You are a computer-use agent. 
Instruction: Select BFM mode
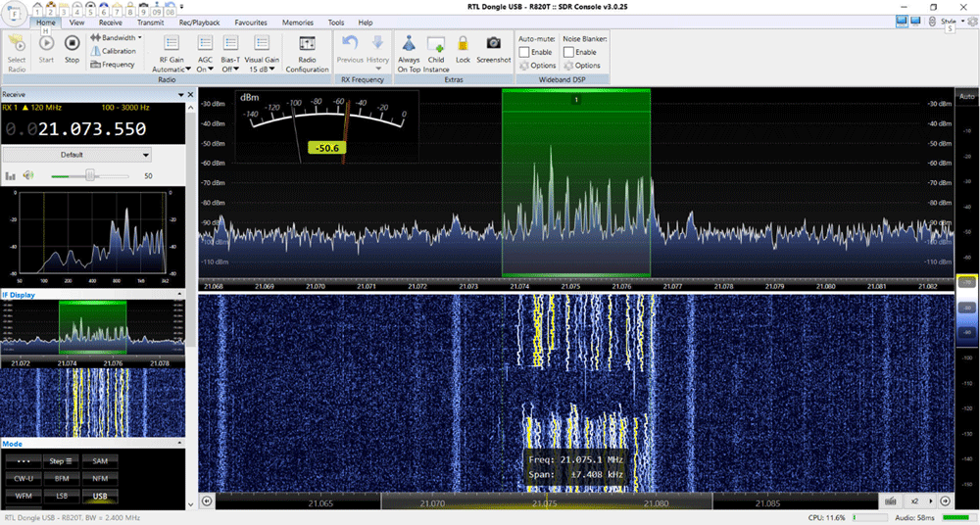(61, 479)
